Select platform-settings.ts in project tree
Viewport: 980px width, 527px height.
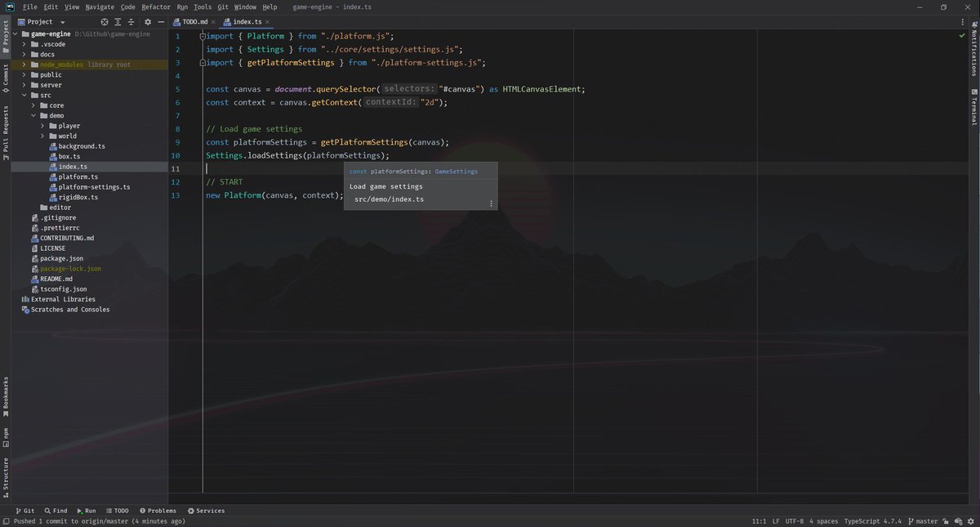coord(94,187)
